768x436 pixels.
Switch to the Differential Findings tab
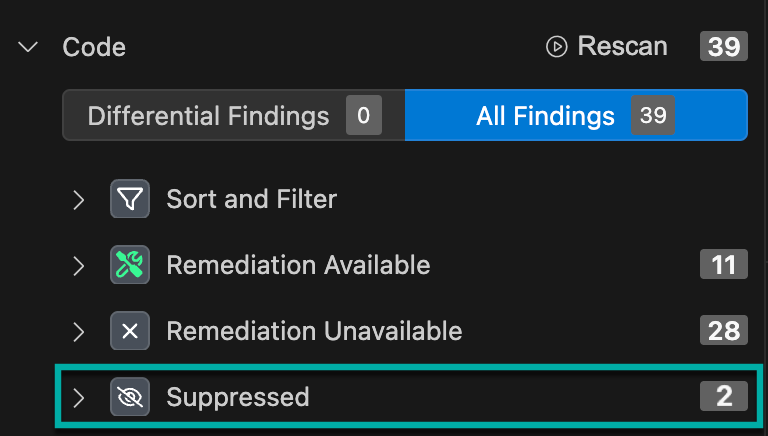(208, 116)
